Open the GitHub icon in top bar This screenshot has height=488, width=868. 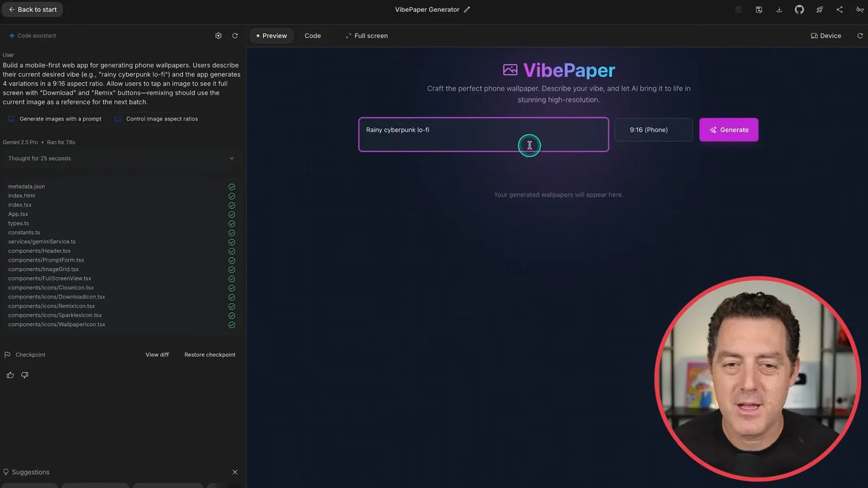point(799,9)
